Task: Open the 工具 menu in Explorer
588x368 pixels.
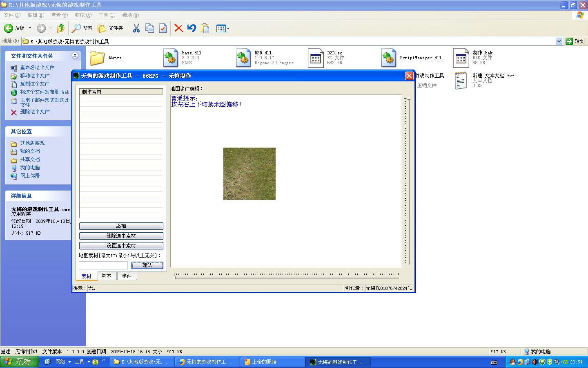Action: (x=107, y=15)
